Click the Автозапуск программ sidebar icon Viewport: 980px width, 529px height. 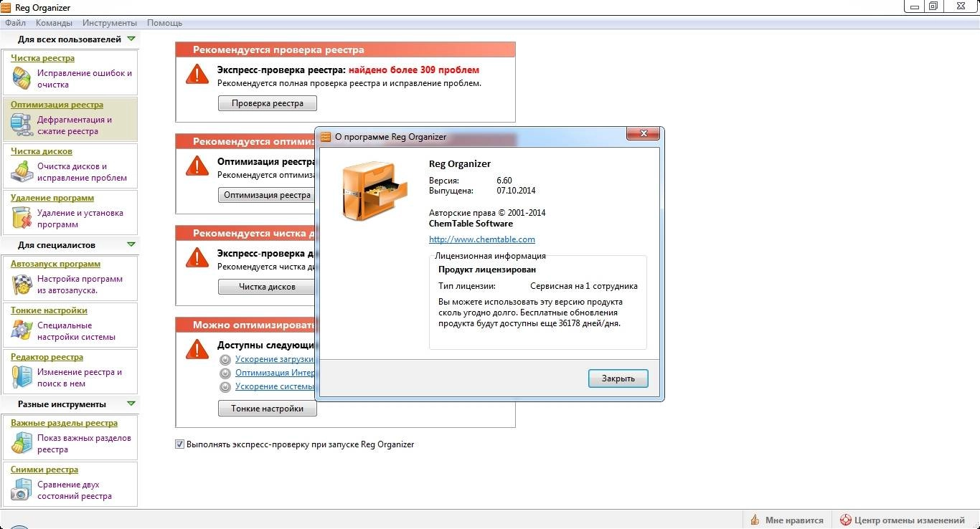(x=22, y=284)
